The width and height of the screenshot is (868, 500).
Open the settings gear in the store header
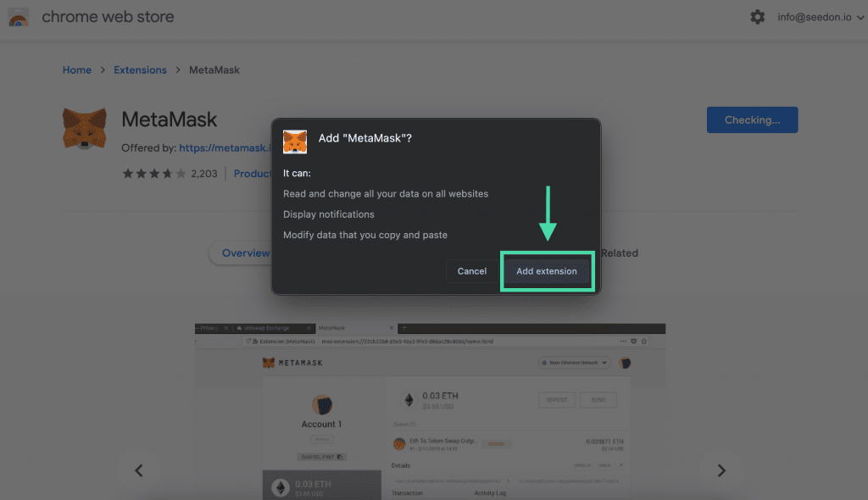pyautogui.click(x=757, y=17)
